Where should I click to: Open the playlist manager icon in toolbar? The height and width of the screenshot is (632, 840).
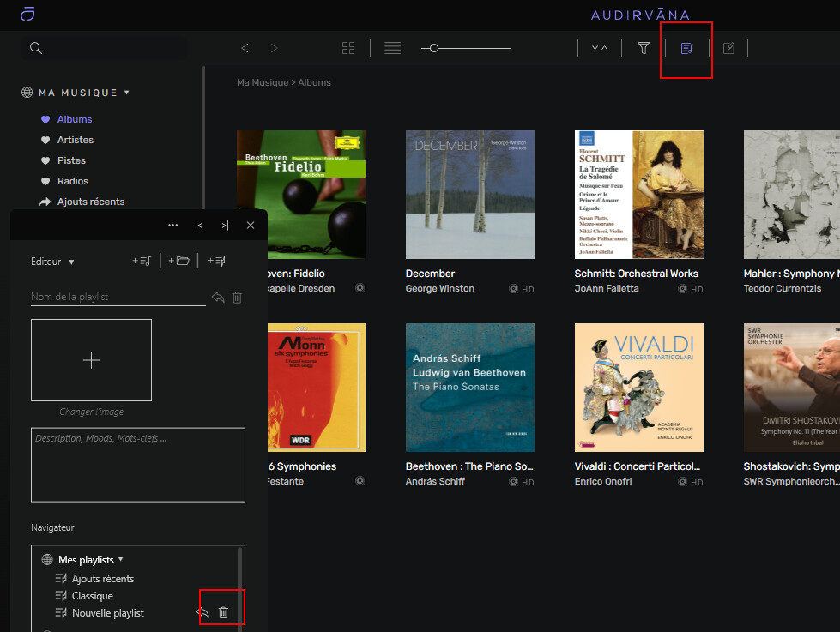tap(686, 49)
